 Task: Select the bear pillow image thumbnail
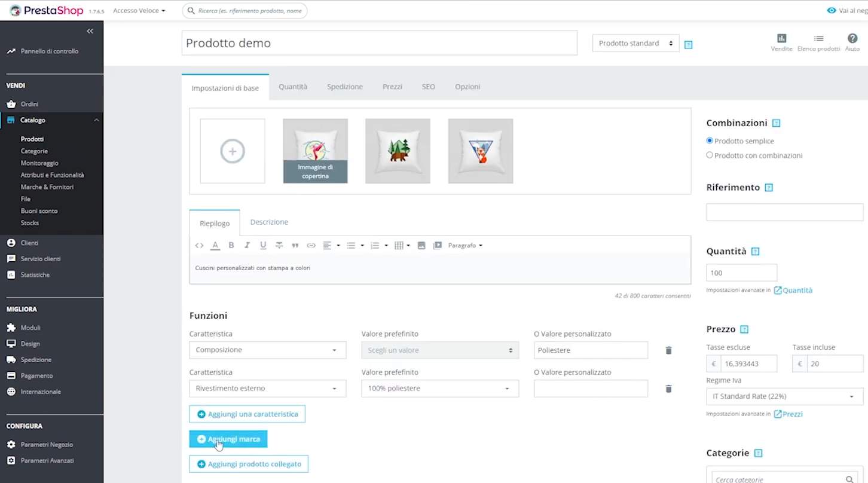click(x=398, y=151)
